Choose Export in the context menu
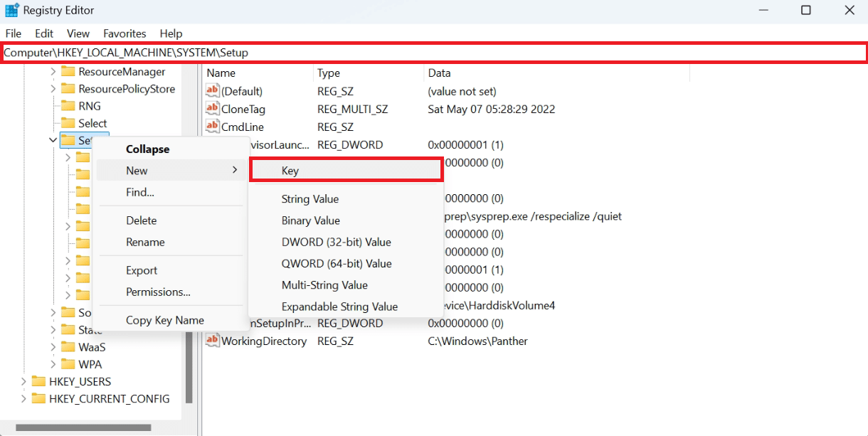 click(x=171, y=270)
